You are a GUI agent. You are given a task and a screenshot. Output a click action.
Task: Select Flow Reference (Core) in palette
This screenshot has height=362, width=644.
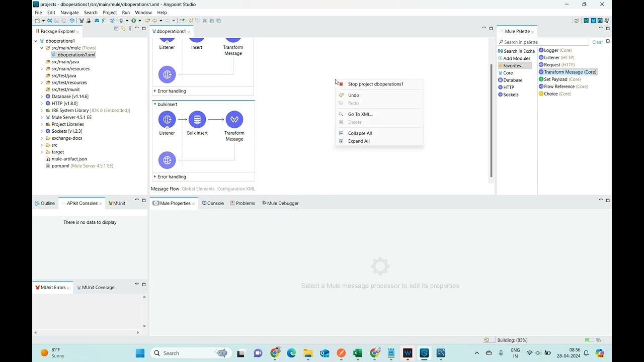coord(563,86)
